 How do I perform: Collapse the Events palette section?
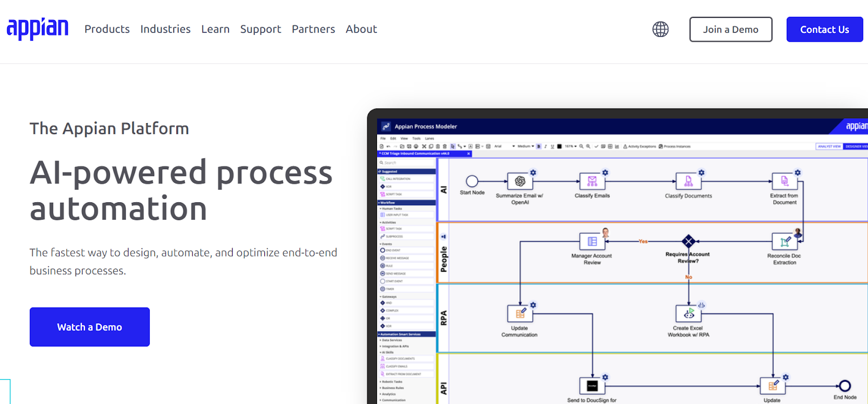387,244
